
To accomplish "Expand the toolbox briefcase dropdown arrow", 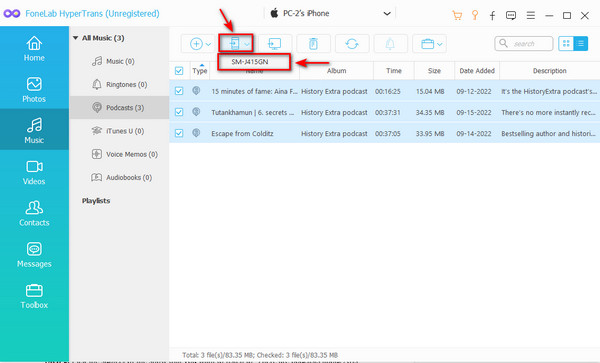I will [440, 44].
